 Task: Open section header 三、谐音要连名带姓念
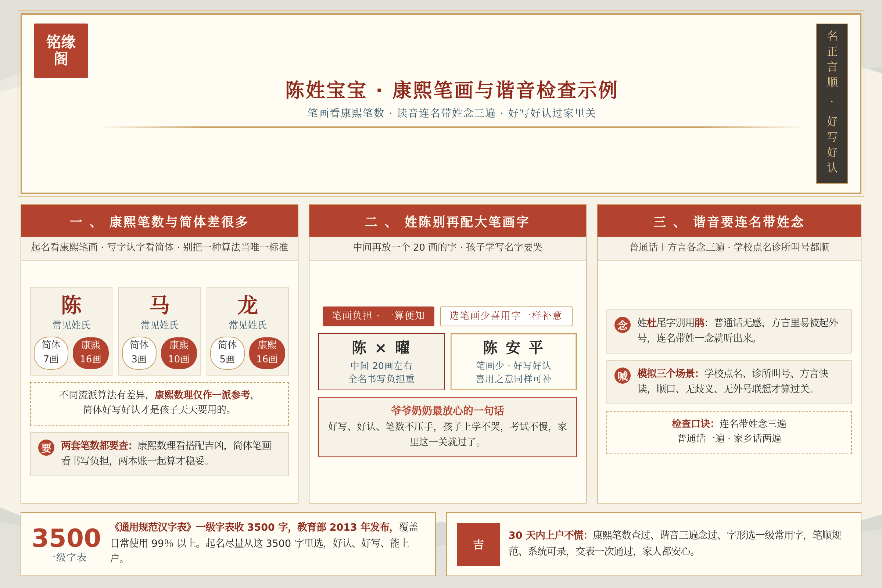coord(729,221)
